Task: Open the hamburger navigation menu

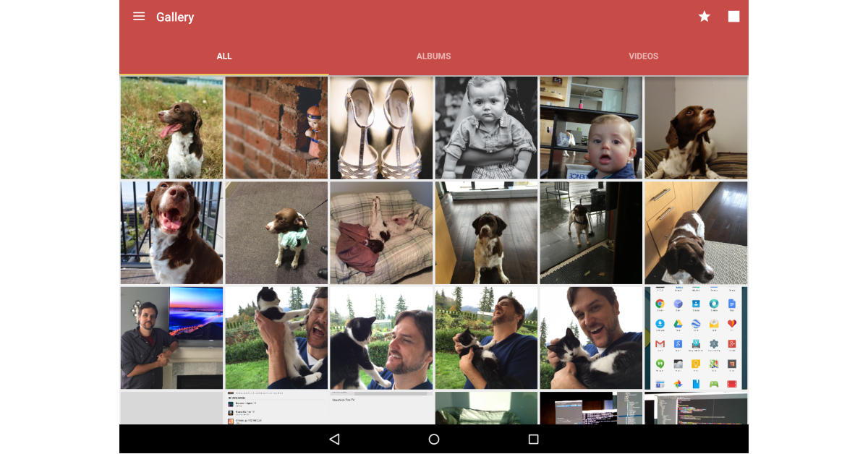Action: [x=139, y=17]
